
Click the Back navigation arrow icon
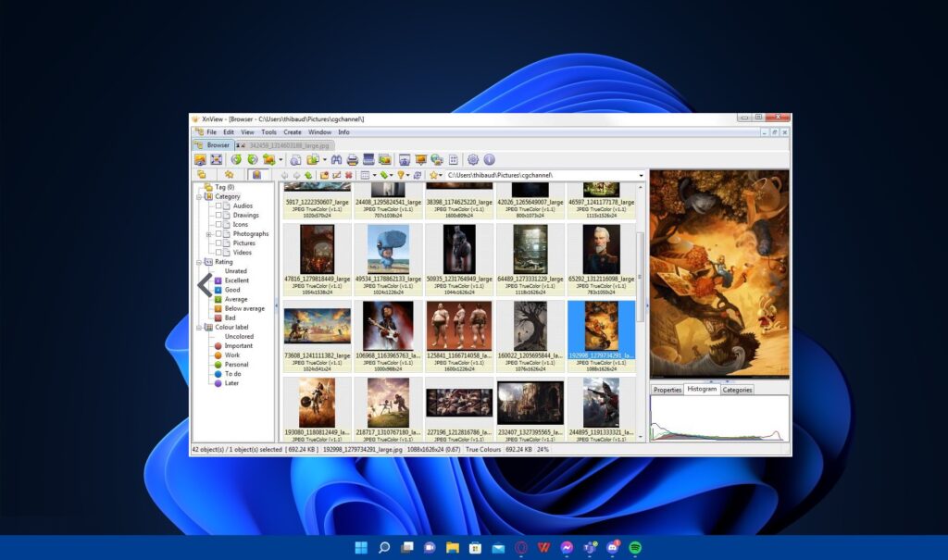tap(285, 175)
